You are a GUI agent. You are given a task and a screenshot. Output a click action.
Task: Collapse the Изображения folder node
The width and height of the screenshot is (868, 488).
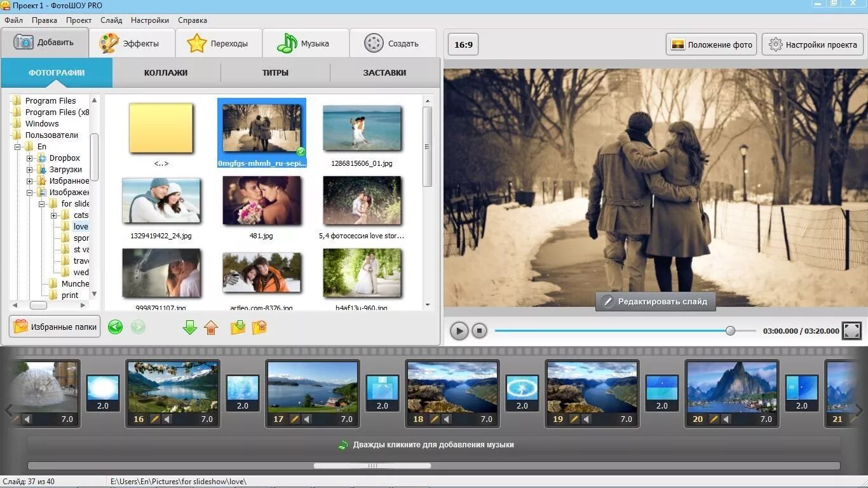(x=30, y=193)
